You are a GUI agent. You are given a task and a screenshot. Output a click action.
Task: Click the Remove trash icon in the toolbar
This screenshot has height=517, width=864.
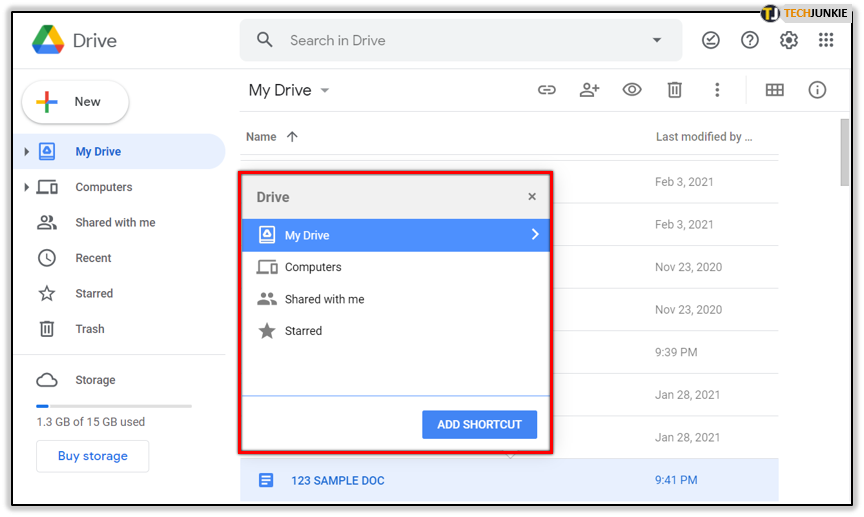coord(674,90)
